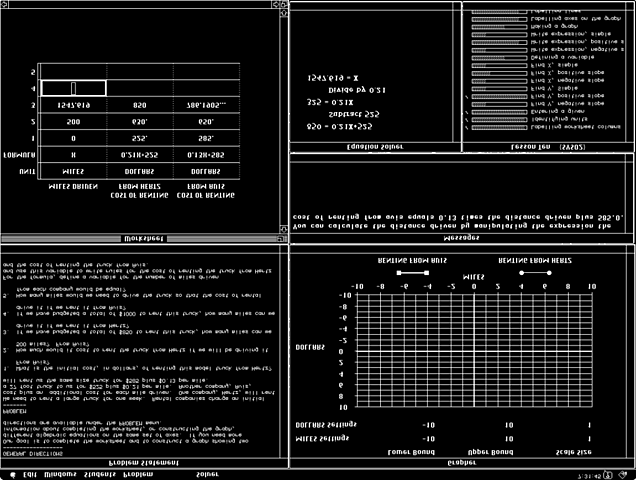Click the DOLLARS Settings lower bound value
Screen dimensions: 636x480
click(x=428, y=425)
